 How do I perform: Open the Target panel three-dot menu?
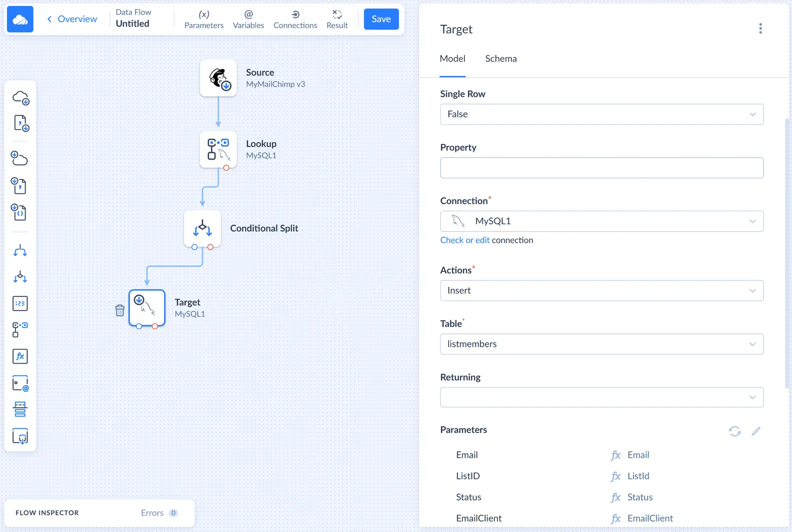[x=760, y=29]
